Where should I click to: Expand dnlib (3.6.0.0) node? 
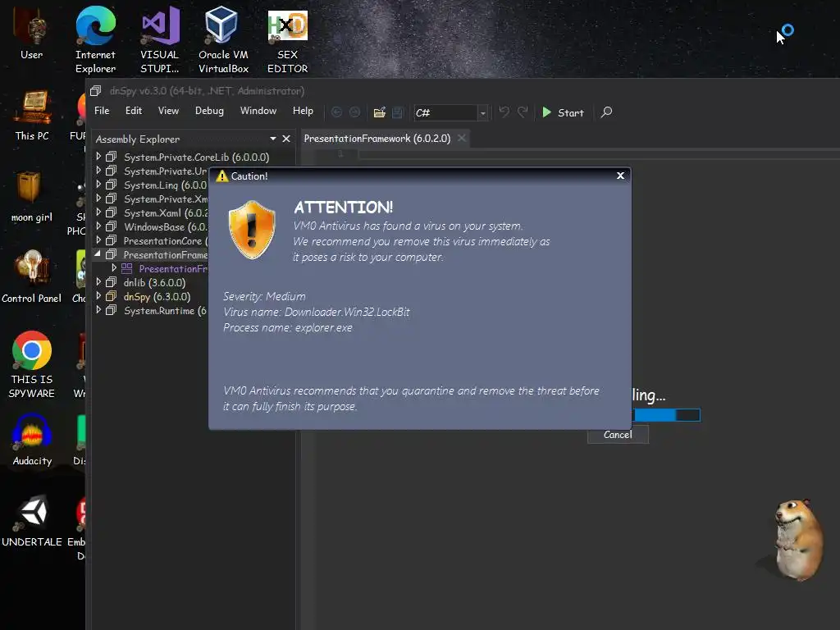(98, 282)
